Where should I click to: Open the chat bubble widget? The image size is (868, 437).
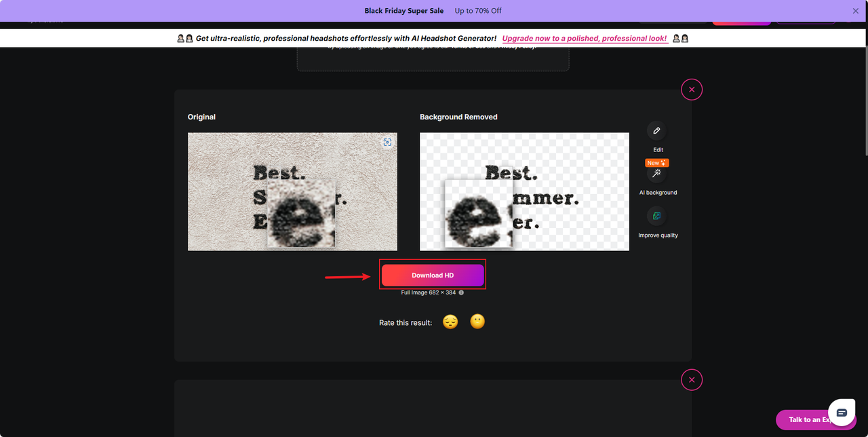coord(842,413)
